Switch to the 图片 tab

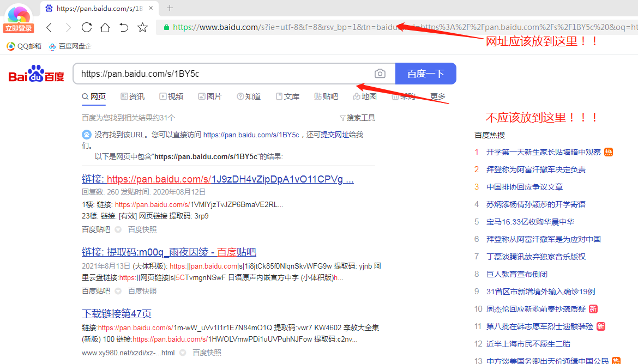point(210,96)
